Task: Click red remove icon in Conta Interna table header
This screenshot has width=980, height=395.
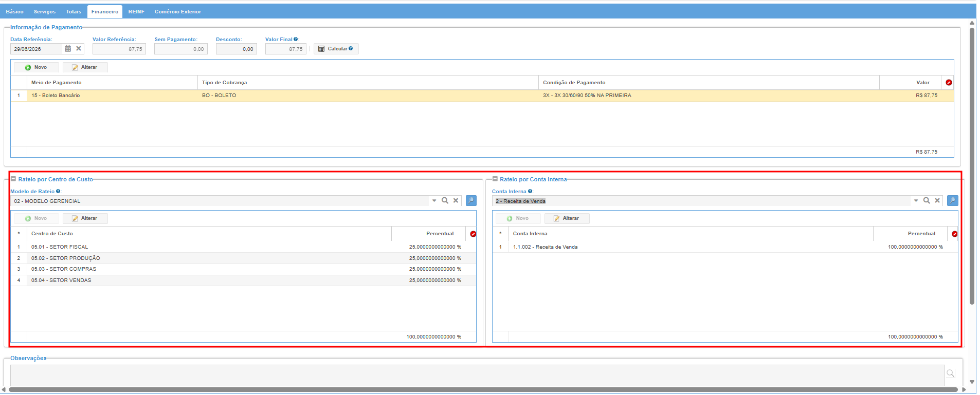Action: click(x=954, y=234)
